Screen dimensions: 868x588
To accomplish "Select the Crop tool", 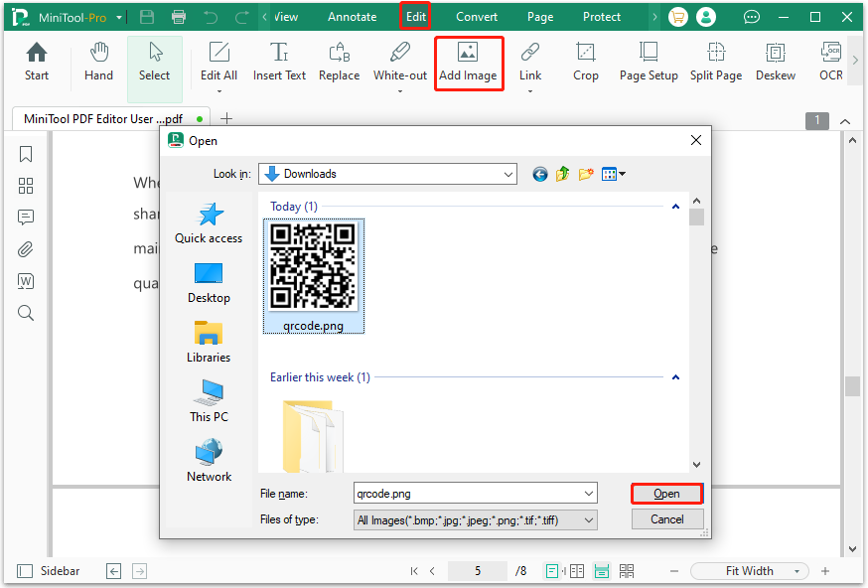I will (x=585, y=62).
